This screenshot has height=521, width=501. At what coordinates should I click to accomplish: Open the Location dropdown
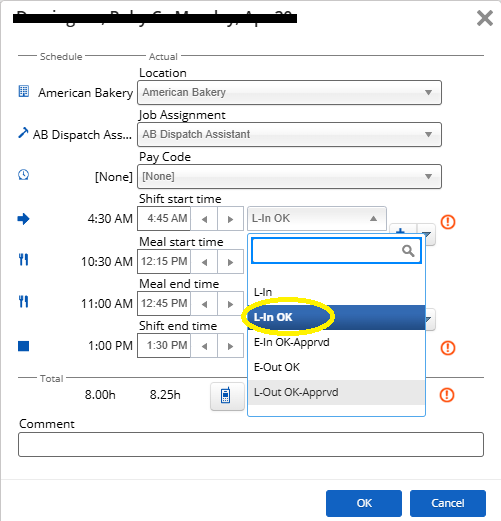(289, 92)
